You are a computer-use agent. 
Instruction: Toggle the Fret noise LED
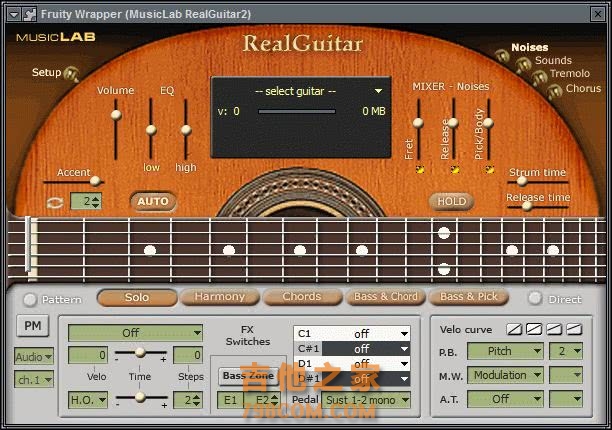click(x=420, y=169)
